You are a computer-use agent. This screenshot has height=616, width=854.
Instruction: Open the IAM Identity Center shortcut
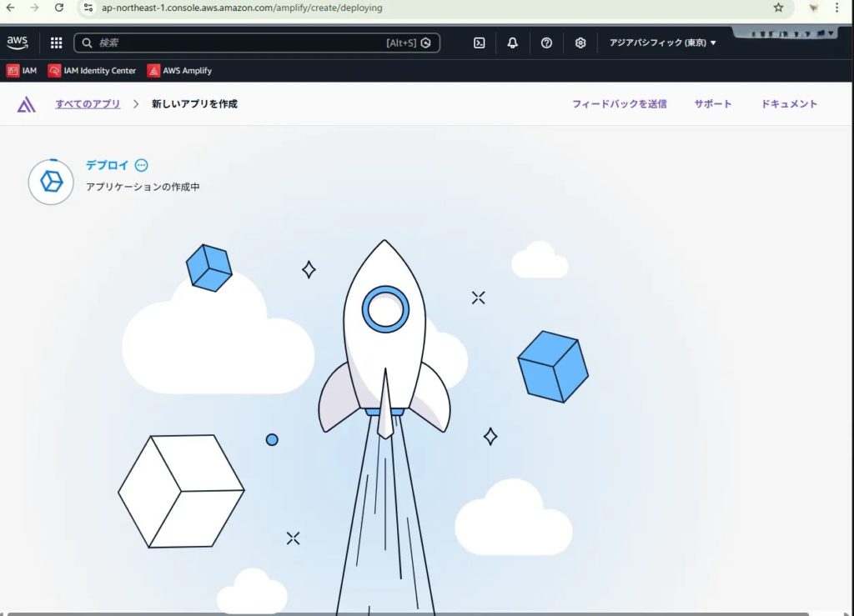(x=92, y=71)
